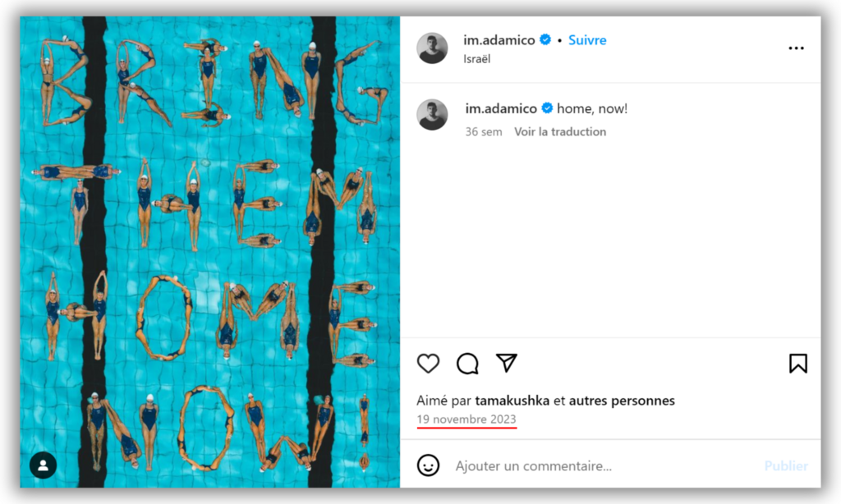This screenshot has height=504, width=841.
Task: Open im.adamico profile picture in header
Action: pyautogui.click(x=432, y=48)
